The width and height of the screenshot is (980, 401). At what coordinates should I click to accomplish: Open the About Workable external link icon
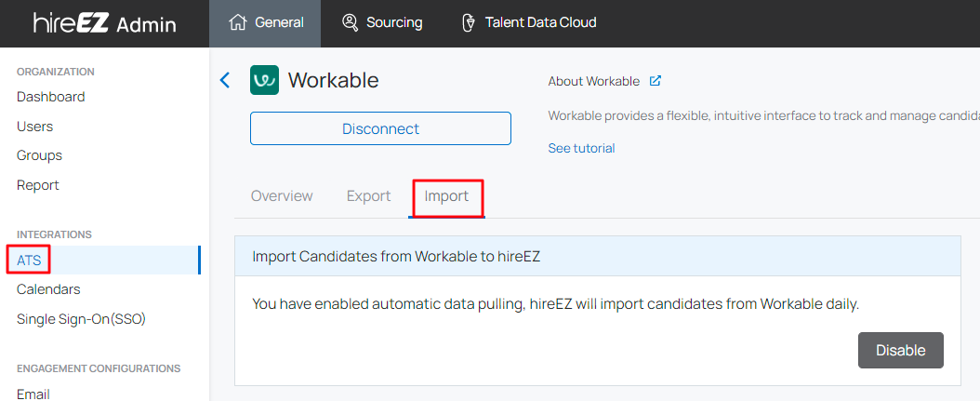tap(655, 81)
